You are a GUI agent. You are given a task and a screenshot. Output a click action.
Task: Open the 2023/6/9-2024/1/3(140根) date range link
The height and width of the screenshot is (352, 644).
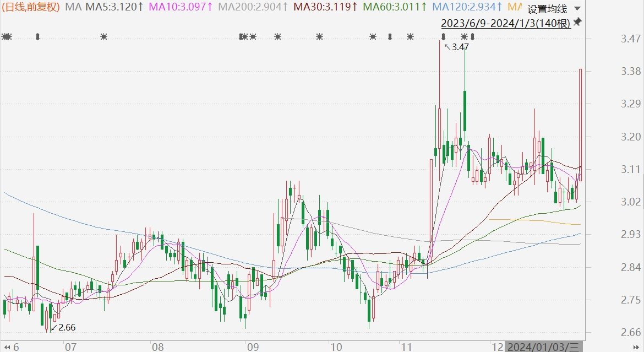(506, 23)
